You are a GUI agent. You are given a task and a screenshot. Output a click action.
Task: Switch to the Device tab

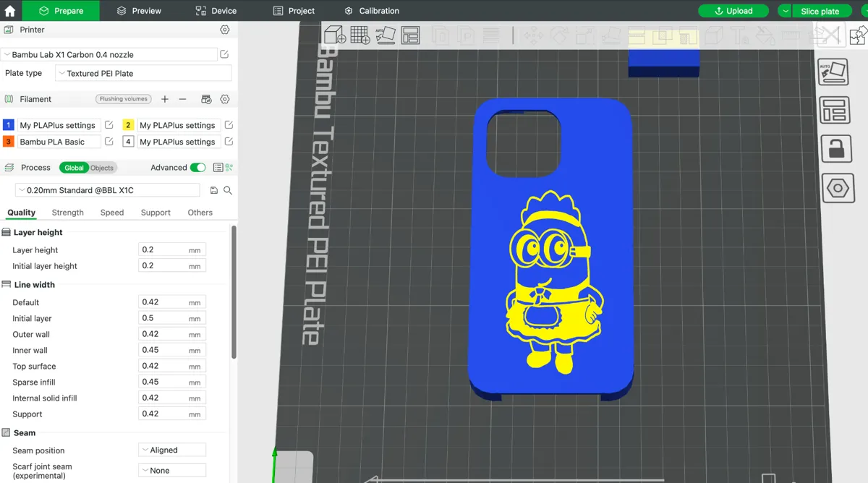(216, 11)
